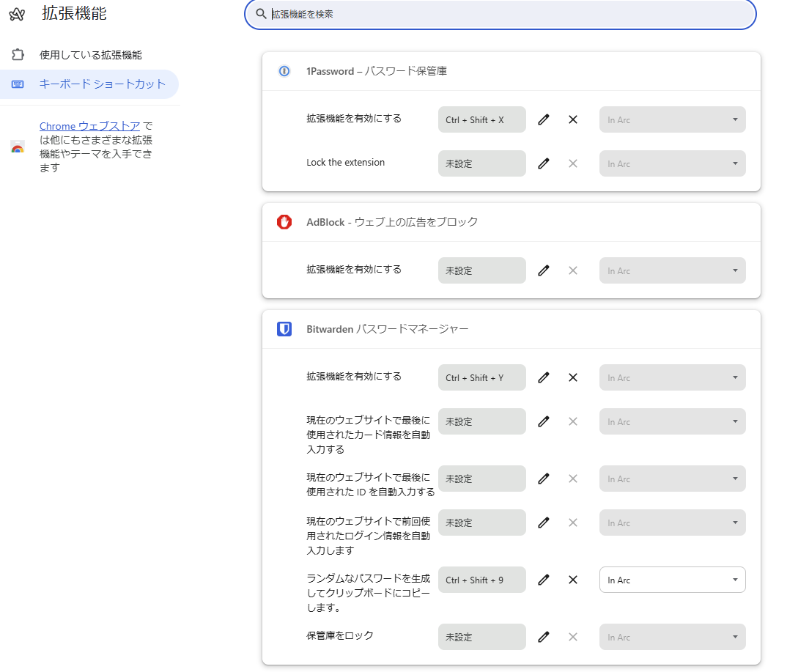
Task: Edit AdBlock 拡張機能を有効にする shortcut pencil
Action: 543,270
